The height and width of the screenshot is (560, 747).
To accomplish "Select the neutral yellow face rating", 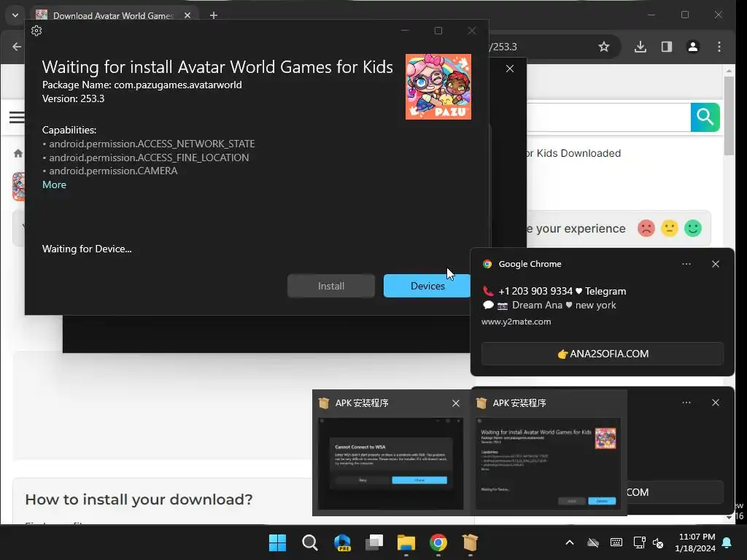I will (x=670, y=228).
